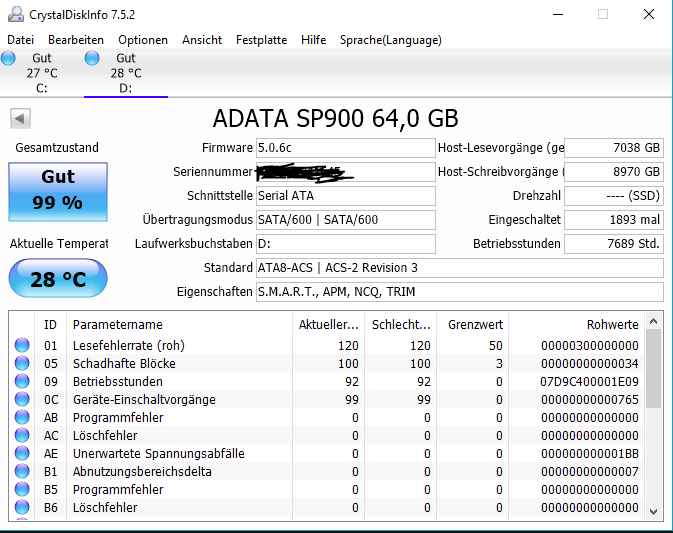Select the Schadhafte Blöcke parameter name

(x=124, y=363)
